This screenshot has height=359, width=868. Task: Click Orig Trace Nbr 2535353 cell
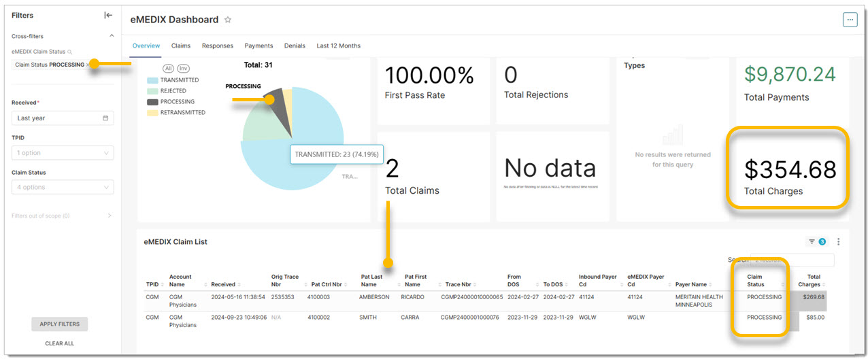click(x=282, y=297)
